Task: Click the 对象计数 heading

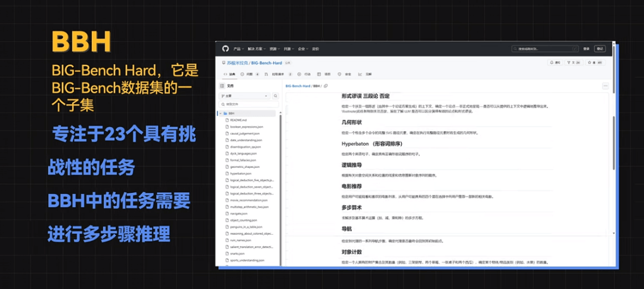Action: click(352, 251)
